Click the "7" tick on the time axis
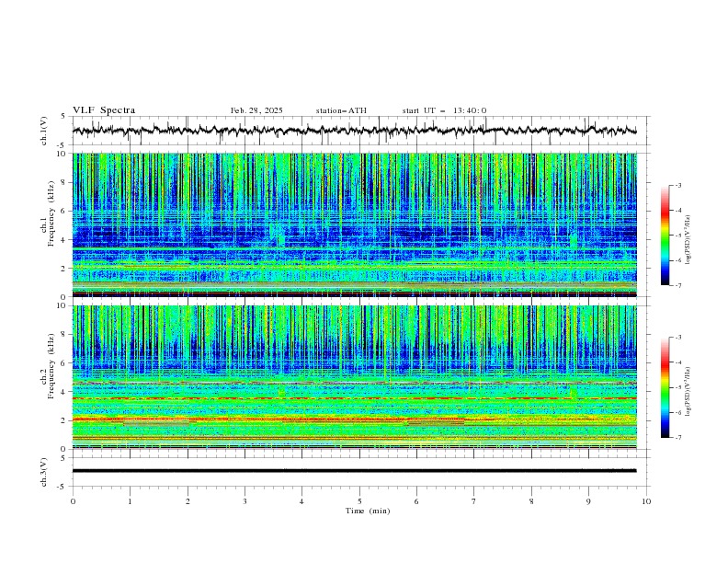 (474, 501)
